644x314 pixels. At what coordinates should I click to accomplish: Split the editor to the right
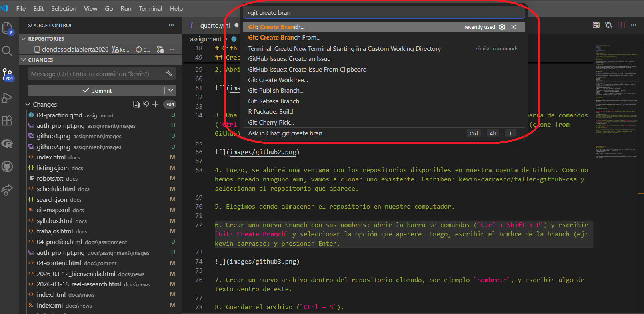coord(621,25)
